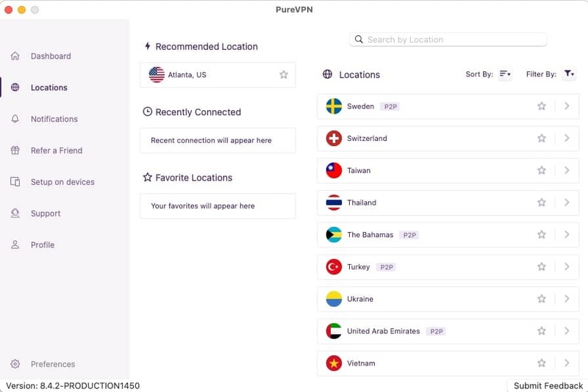
Task: Click the Profile person icon
Action: pyautogui.click(x=15, y=244)
